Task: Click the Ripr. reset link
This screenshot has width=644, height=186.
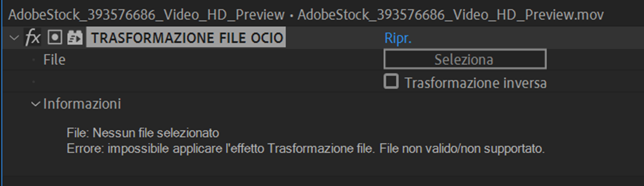Action: tap(398, 38)
